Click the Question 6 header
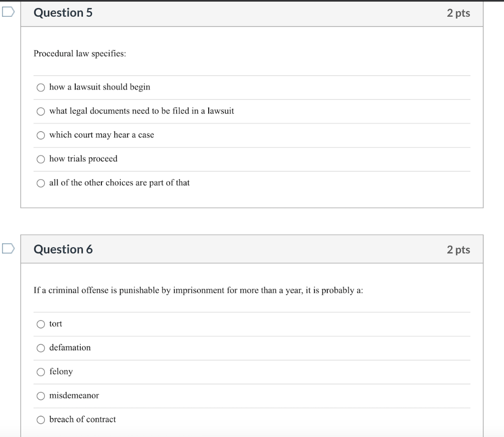Image resolution: width=504 pixels, height=437 pixels. (63, 250)
